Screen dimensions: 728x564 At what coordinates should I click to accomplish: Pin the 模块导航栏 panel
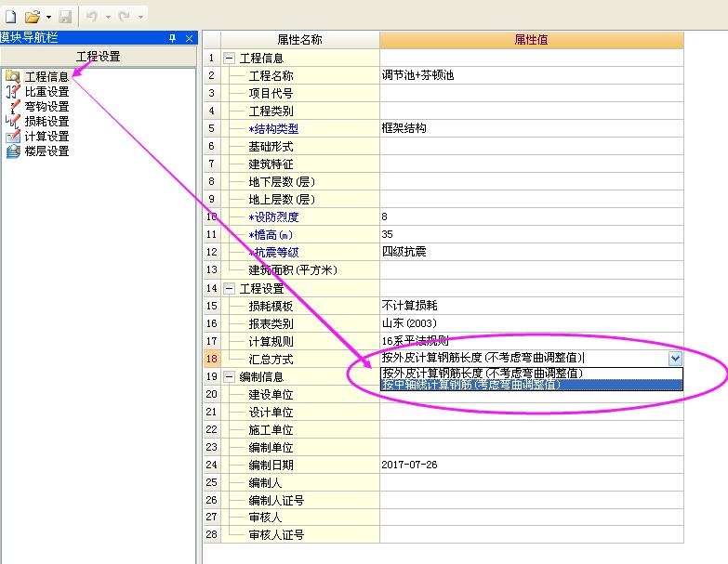pyautogui.click(x=172, y=38)
